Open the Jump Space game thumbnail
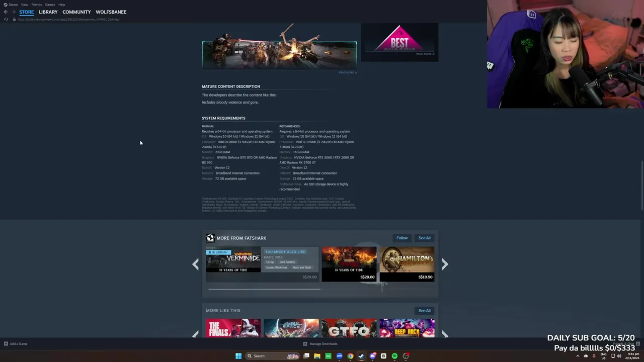Screen dimensions: 644x362 pyautogui.click(x=291, y=328)
